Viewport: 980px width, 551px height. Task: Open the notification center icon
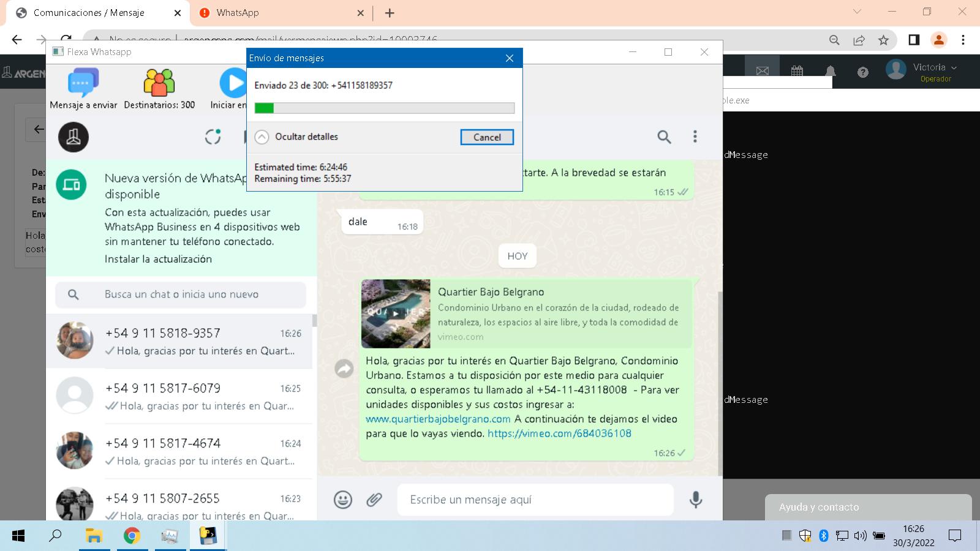coord(954,536)
